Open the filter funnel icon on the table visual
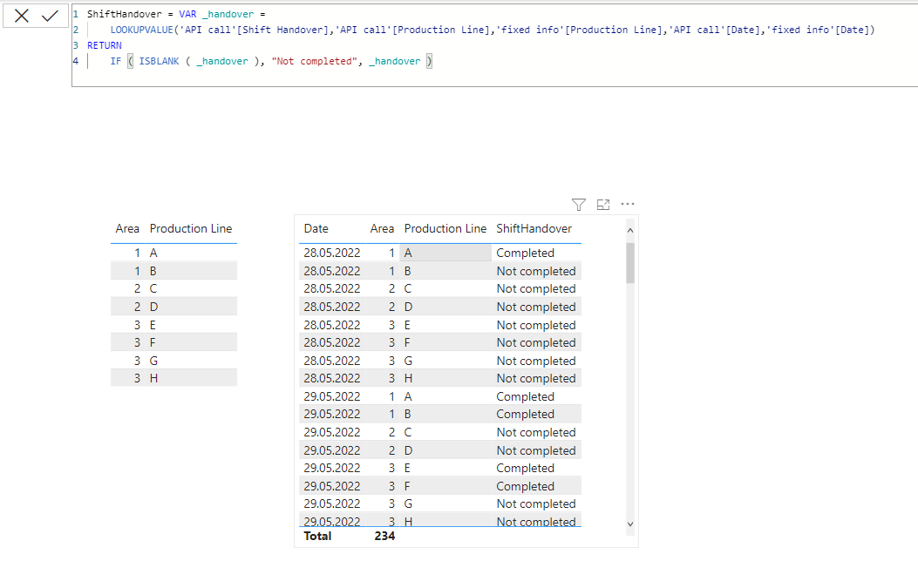 [x=578, y=205]
